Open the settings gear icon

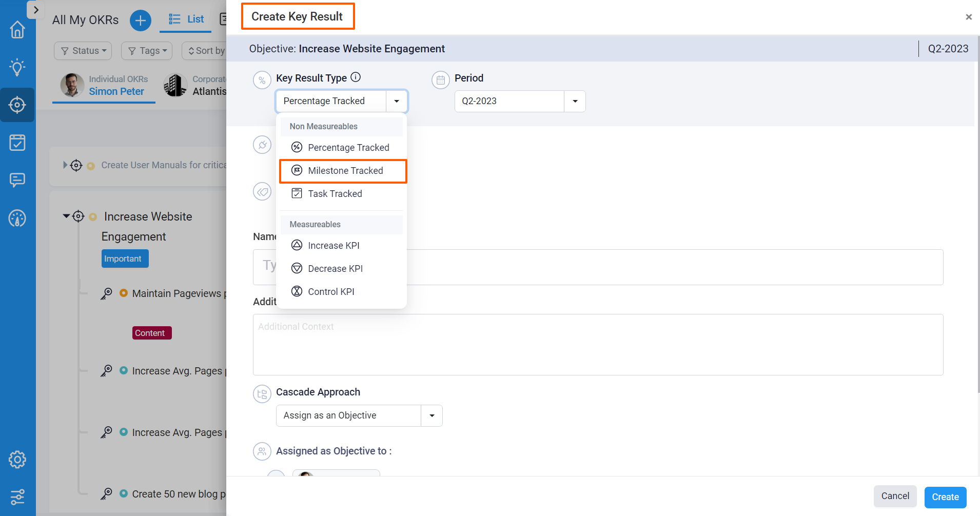17,460
